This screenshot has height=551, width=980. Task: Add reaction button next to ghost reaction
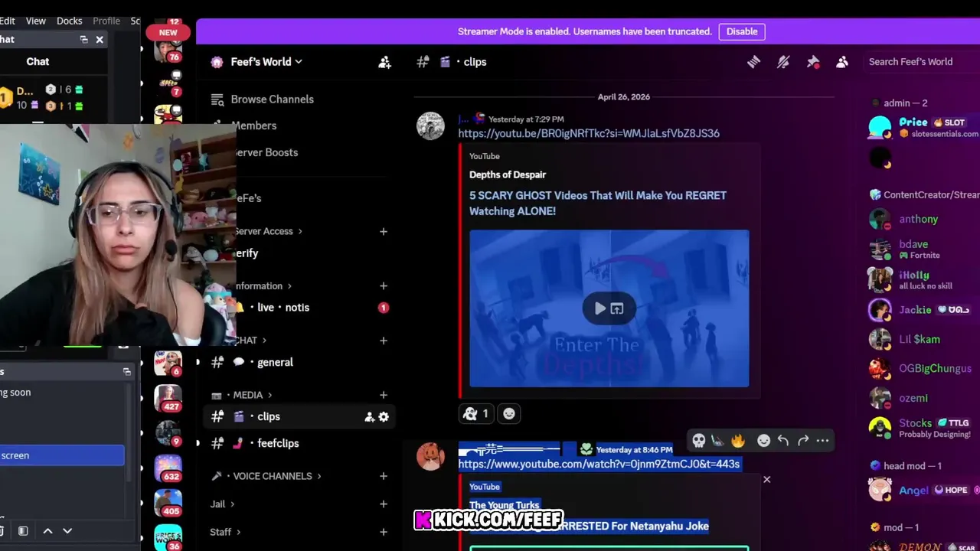coord(509,413)
